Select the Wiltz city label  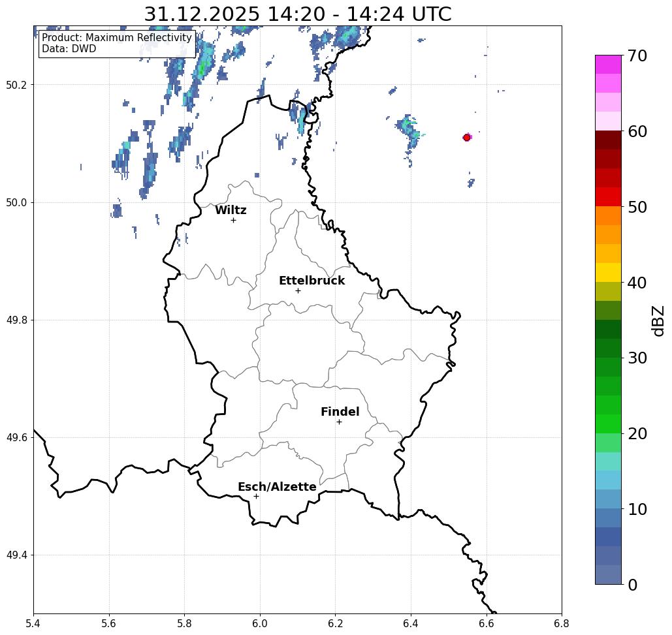tap(231, 210)
